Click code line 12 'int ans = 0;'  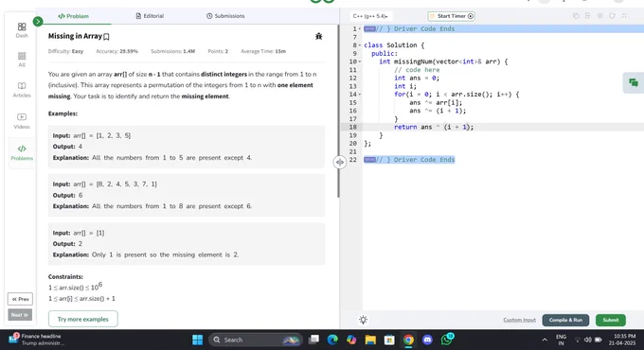tap(417, 78)
